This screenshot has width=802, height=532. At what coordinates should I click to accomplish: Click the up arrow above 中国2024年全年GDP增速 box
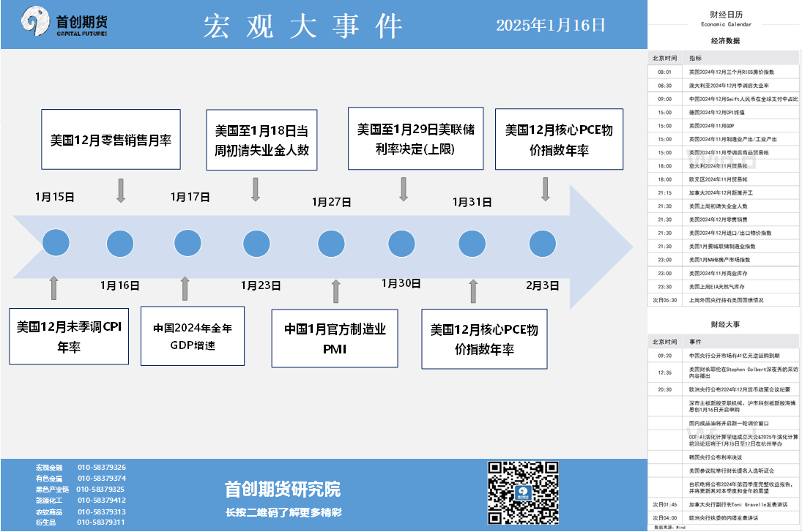[185, 289]
